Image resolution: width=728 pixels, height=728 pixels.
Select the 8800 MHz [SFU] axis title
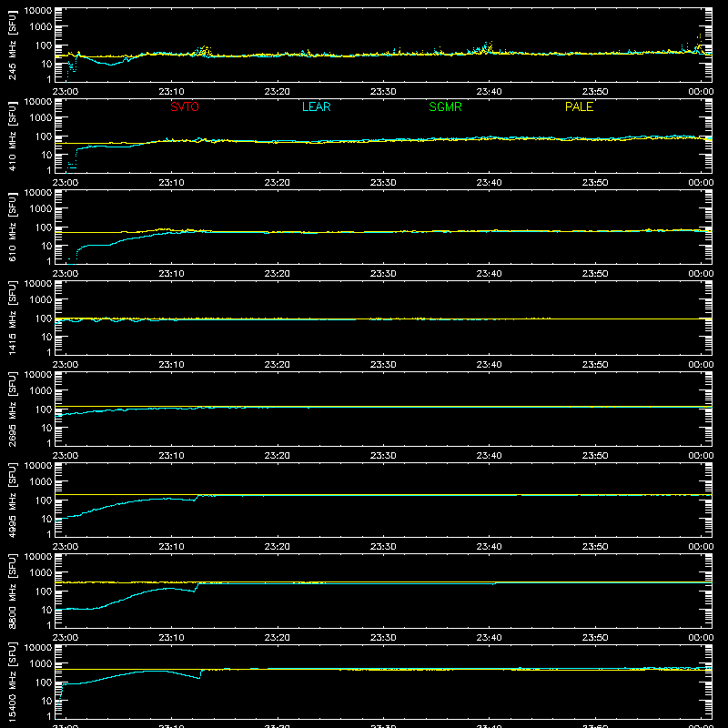coord(12,591)
